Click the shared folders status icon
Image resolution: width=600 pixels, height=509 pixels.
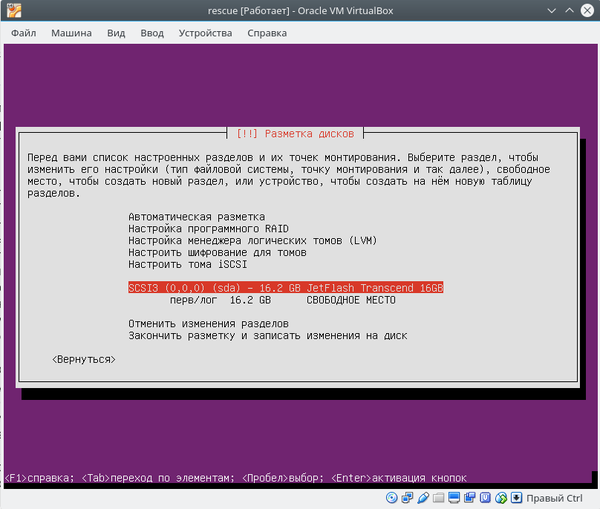point(439,498)
